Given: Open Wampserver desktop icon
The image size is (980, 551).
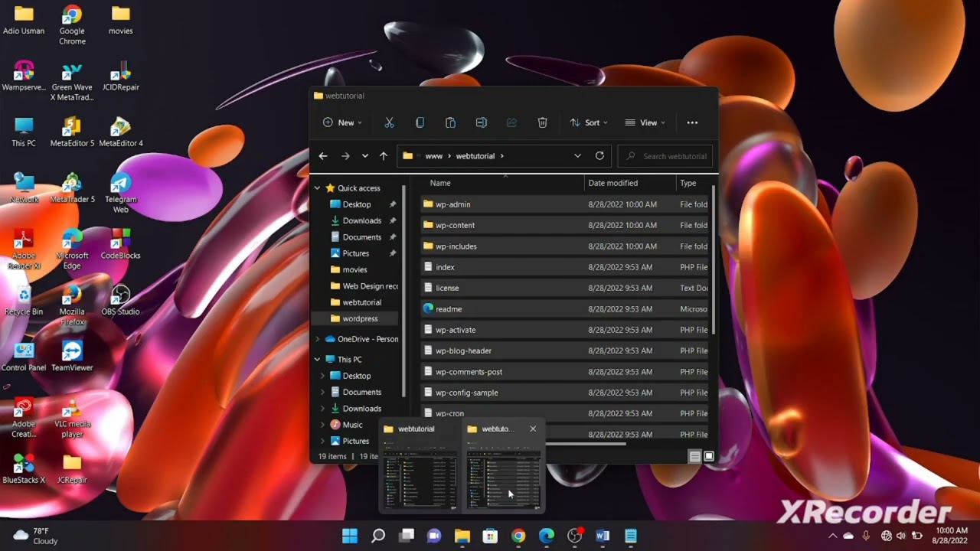Looking at the screenshot, I should pos(24,77).
